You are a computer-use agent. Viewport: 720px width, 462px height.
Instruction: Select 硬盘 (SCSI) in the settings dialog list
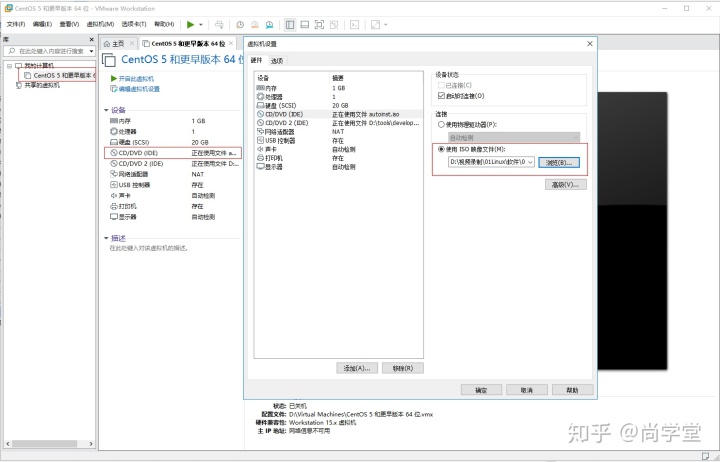pos(338,105)
